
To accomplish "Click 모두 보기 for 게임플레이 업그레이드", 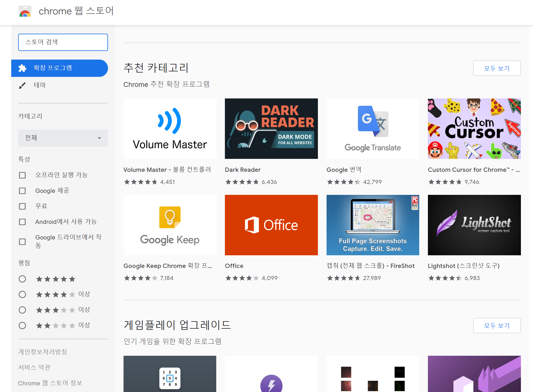I will (497, 326).
